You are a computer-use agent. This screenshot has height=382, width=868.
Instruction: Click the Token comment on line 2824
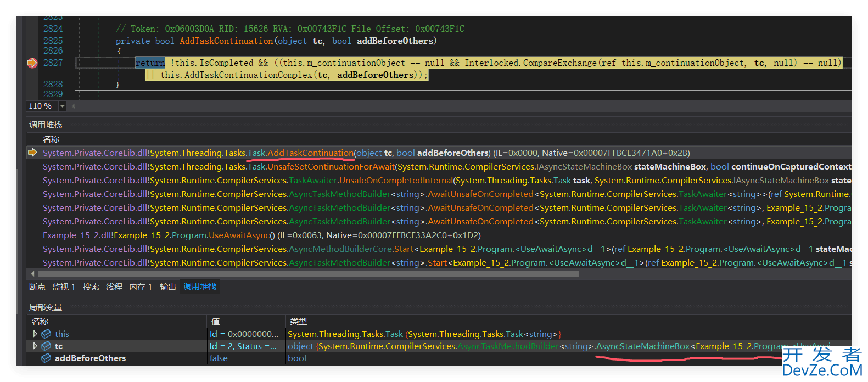coord(290,29)
